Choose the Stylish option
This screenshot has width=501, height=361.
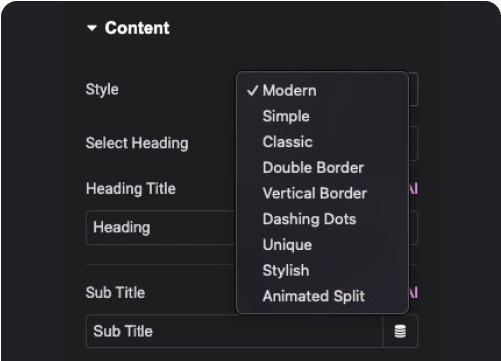286,270
